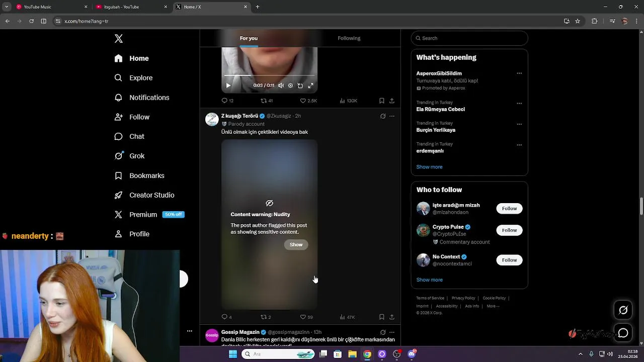The width and height of the screenshot is (644, 362).
Task: Play the video in top post
Action: (228, 85)
